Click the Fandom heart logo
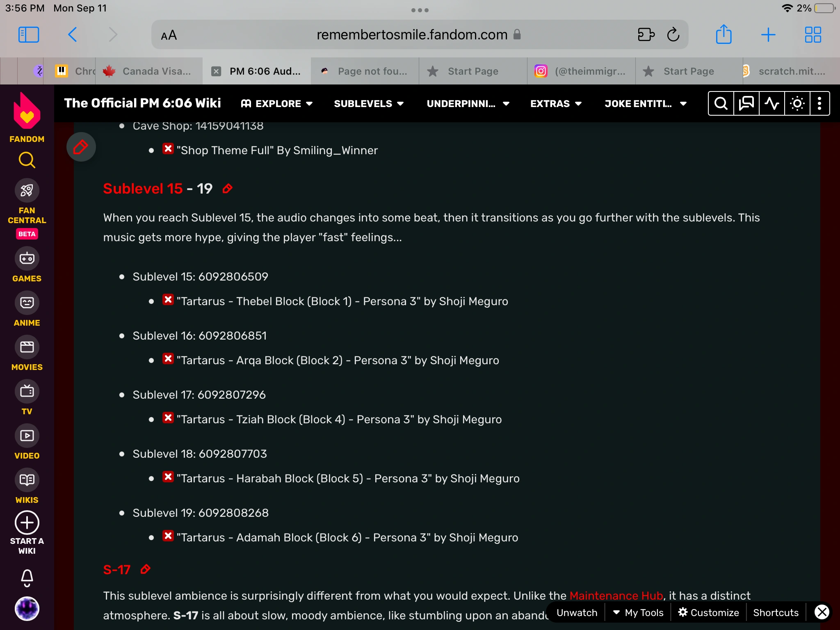The height and width of the screenshot is (630, 840). (27, 111)
